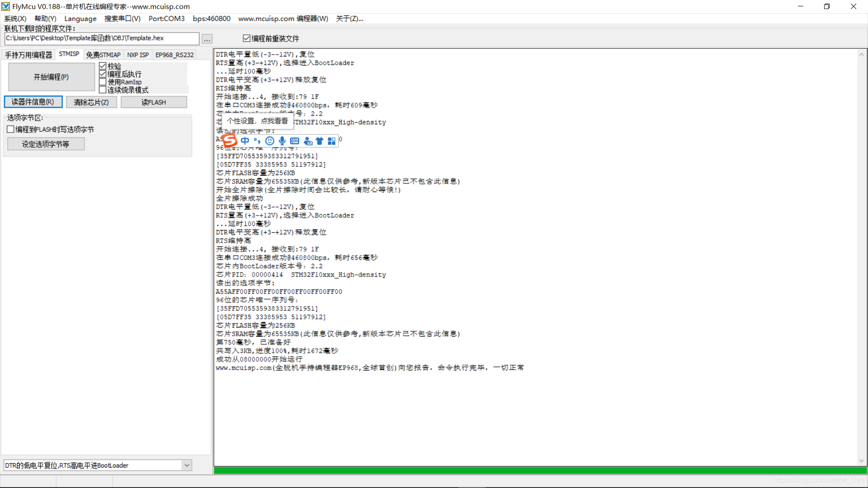
Task: Enable 编程到FLASH时写选项字节 checkbox
Action: tap(10, 129)
